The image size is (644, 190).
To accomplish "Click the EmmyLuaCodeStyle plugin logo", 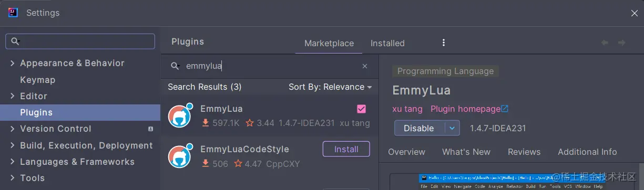I will tap(180, 156).
